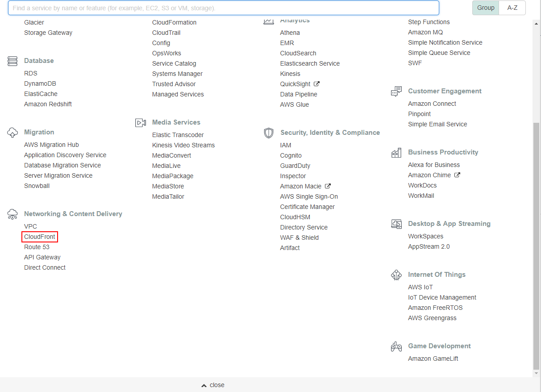
Task: Open the RDS service
Action: click(31, 73)
